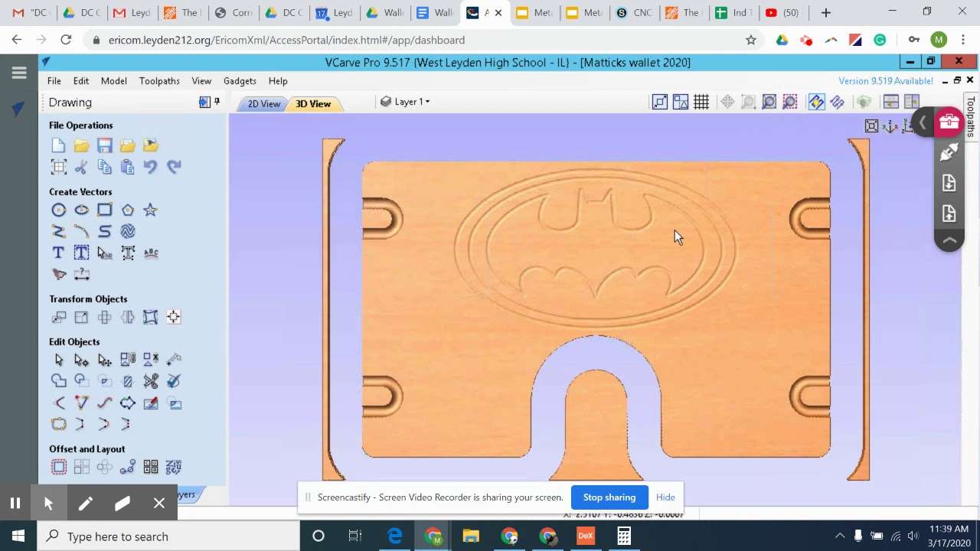Click the Undo arrow icon
The image size is (980, 551).
(151, 167)
